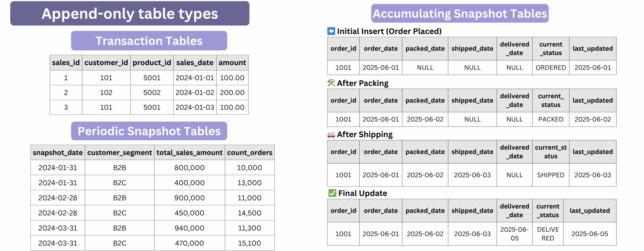644x251 pixels.
Task: Click the blue left-arrow icon beside Initial Insert
Action: pyautogui.click(x=331, y=31)
